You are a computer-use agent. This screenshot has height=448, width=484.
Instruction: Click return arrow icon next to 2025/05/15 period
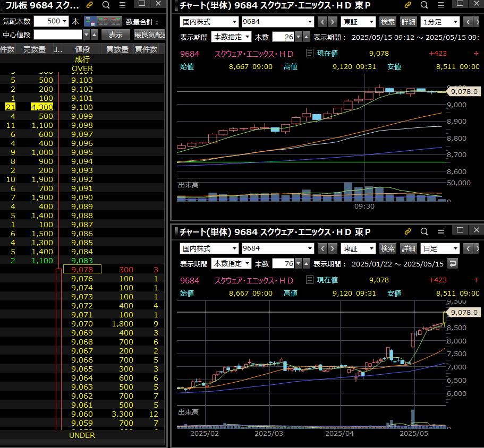click(x=453, y=264)
